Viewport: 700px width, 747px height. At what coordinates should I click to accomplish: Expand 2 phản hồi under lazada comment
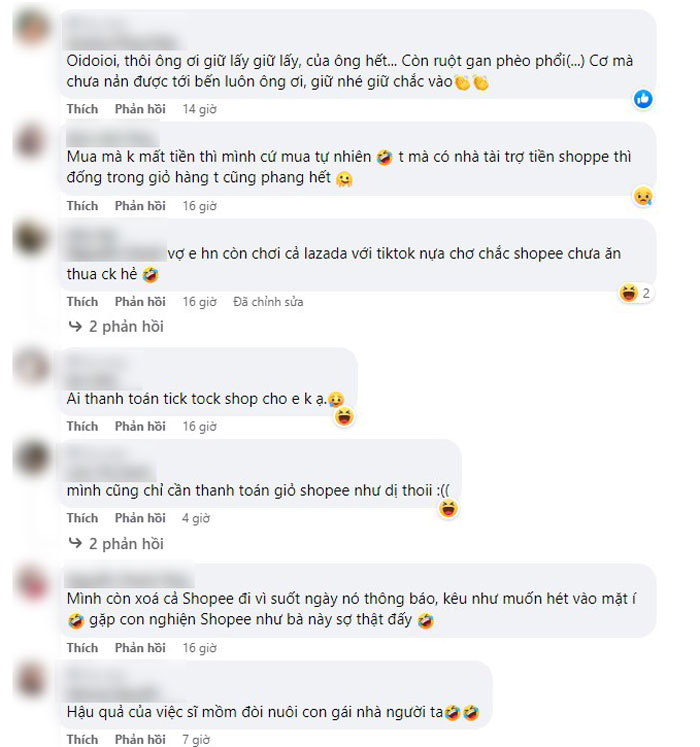click(126, 326)
